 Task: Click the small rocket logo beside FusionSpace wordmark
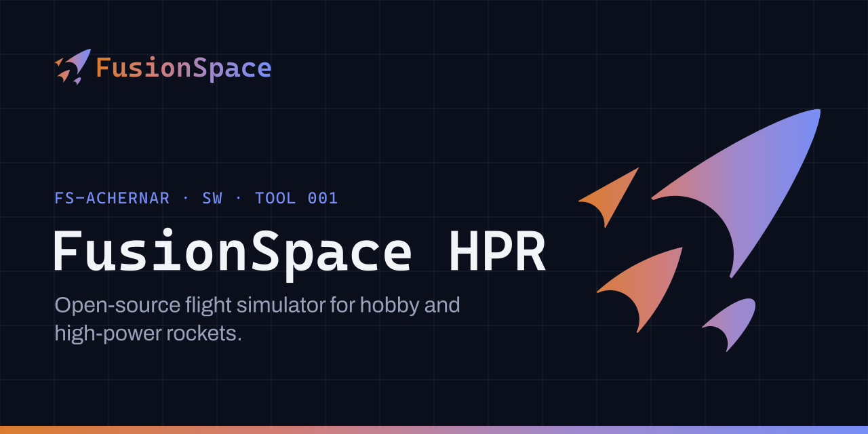[x=73, y=67]
